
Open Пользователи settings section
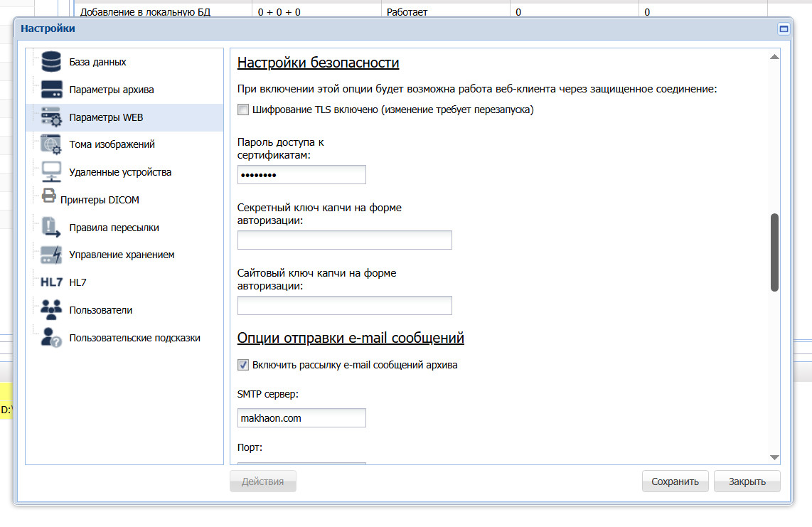(x=100, y=310)
